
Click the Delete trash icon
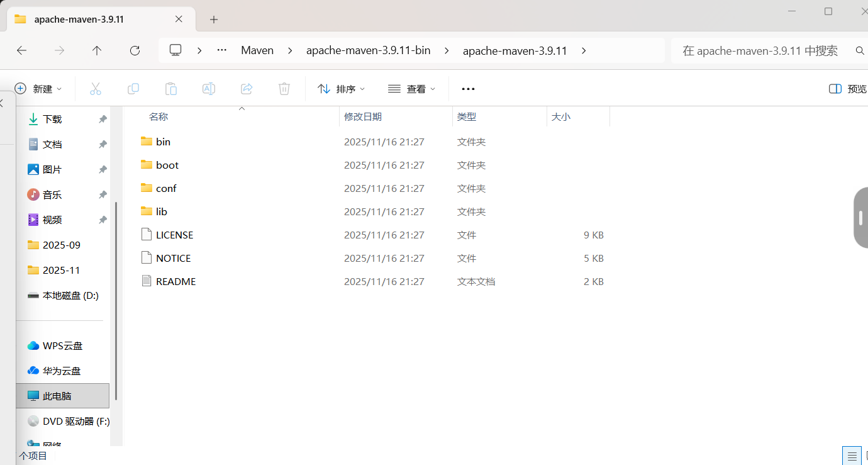pos(284,88)
